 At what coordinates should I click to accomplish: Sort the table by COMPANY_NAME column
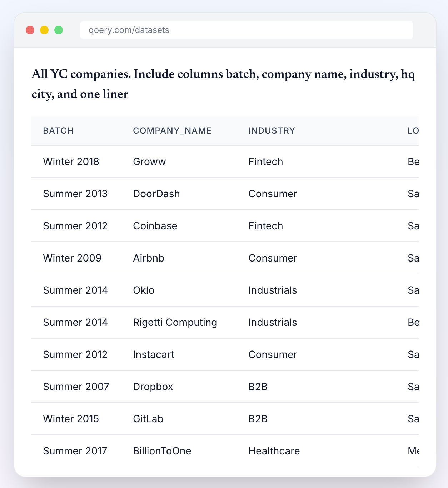tap(172, 131)
